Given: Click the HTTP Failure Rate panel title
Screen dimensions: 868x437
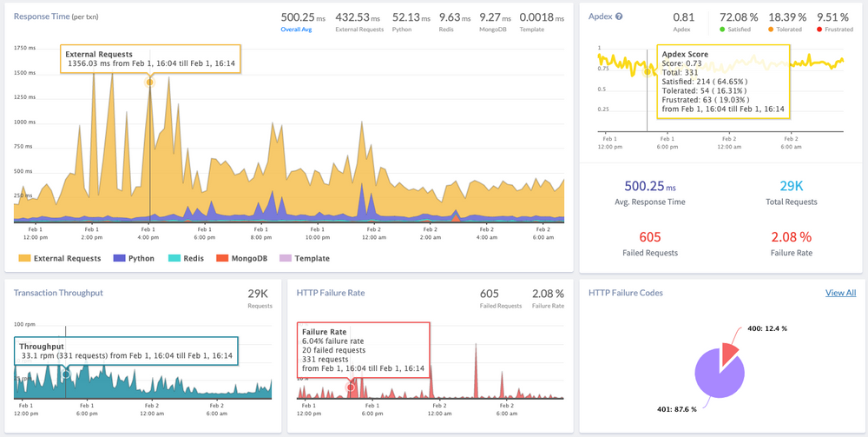Looking at the screenshot, I should 331,293.
